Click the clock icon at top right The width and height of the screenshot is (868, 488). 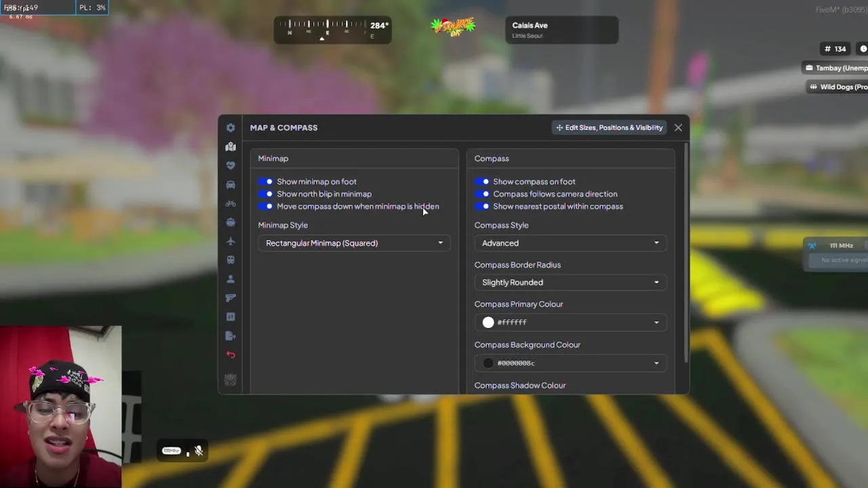click(x=863, y=49)
